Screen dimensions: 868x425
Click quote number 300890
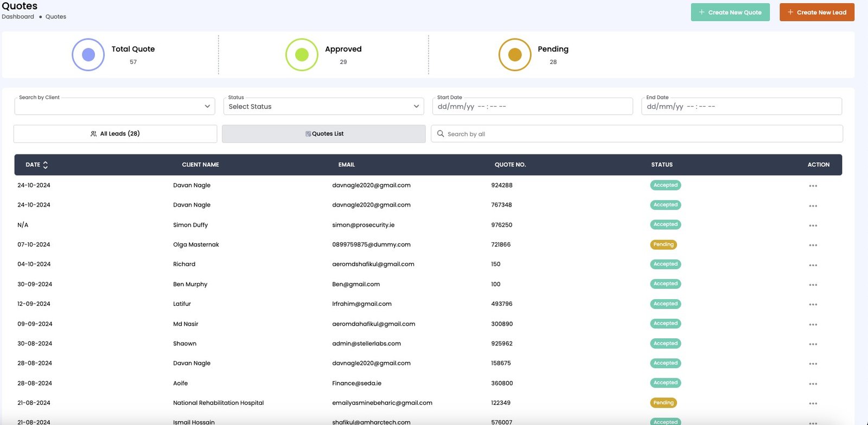[x=502, y=324]
